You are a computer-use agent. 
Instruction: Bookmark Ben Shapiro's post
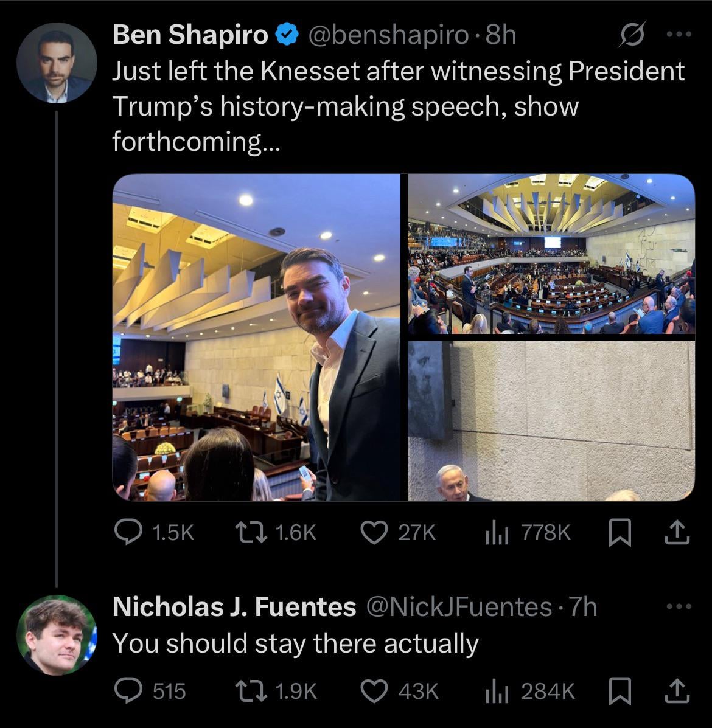coord(619,533)
